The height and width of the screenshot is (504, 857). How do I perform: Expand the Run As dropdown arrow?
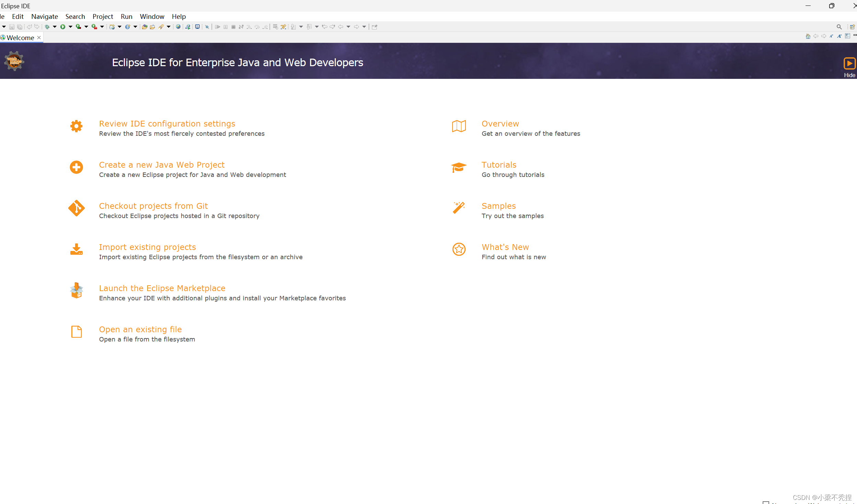pos(70,27)
